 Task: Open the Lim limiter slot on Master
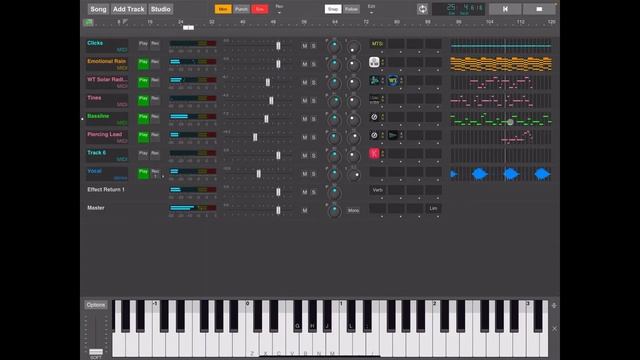pos(433,209)
